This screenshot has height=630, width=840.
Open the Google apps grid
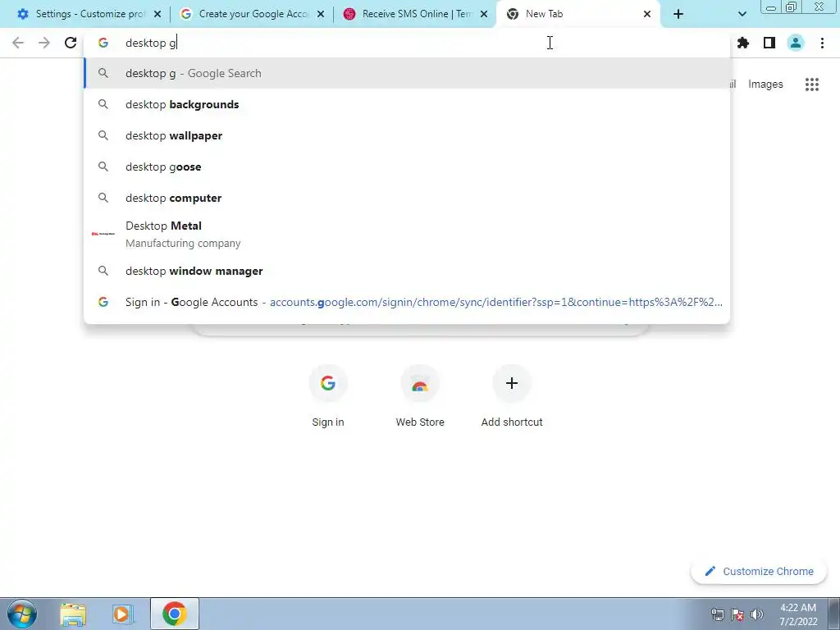(811, 84)
